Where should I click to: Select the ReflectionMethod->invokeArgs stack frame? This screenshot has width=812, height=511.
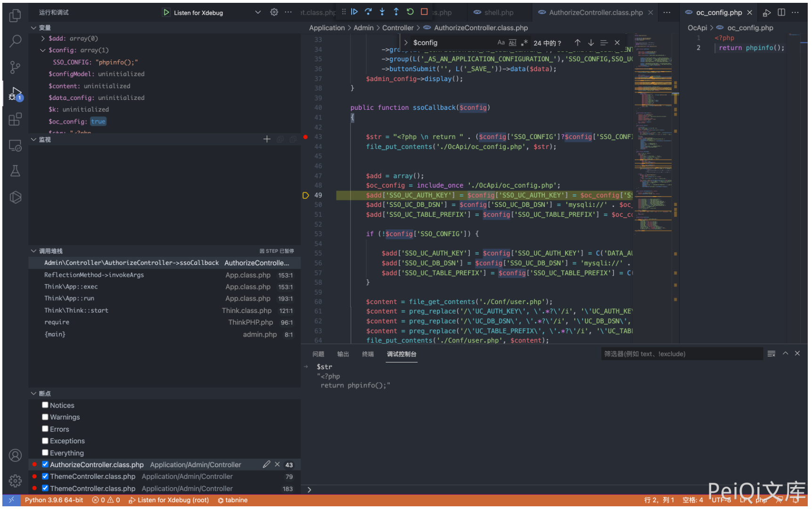94,275
